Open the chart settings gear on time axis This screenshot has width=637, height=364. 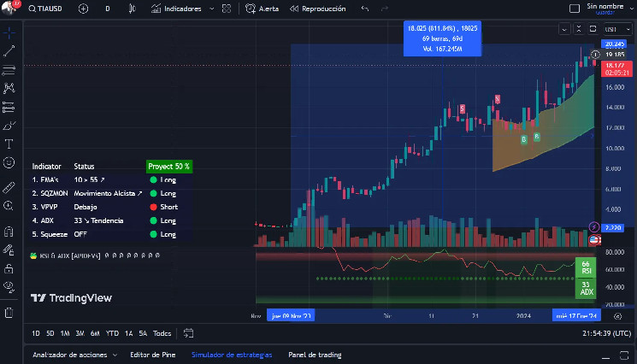[617, 316]
